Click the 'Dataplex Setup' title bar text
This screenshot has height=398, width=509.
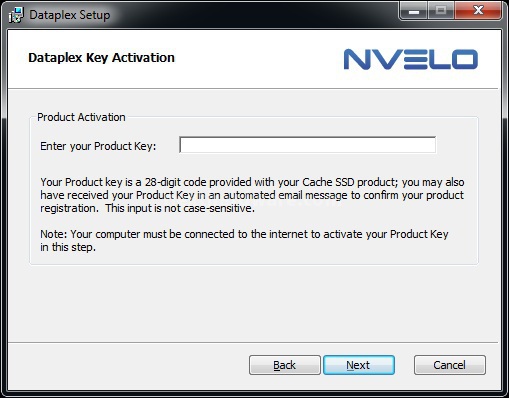click(70, 15)
